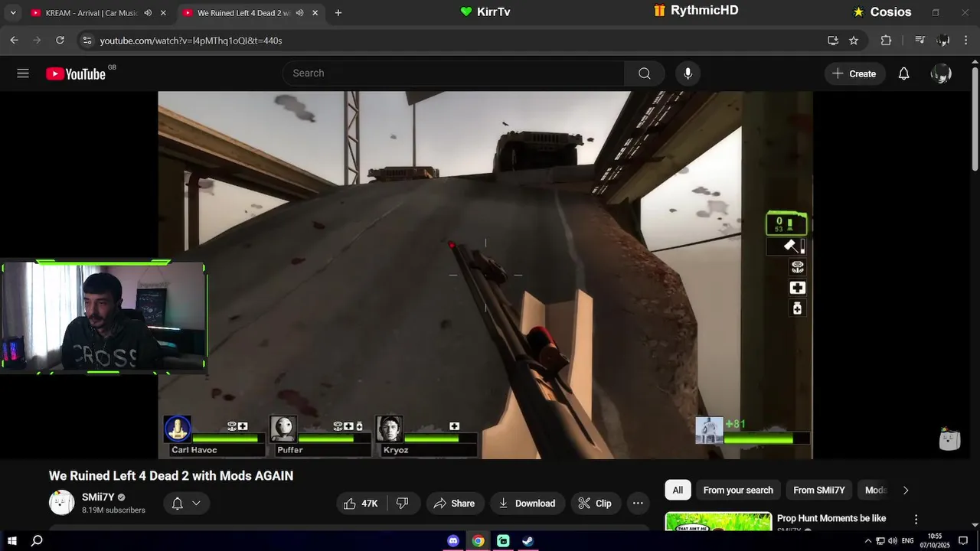Dislike this video
The height and width of the screenshot is (551, 980).
[403, 504]
